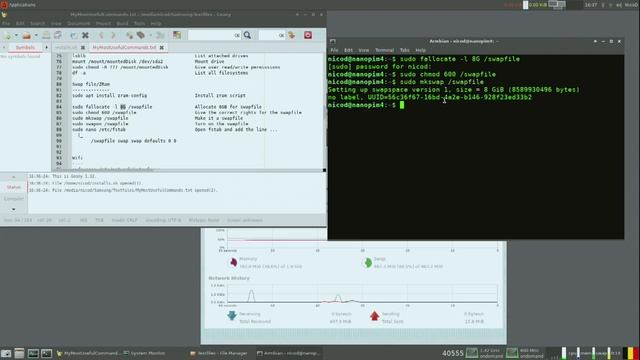This screenshot has width=640, height=360.
Task: Open a file with Geany's folder icon
Action: click(27, 36)
